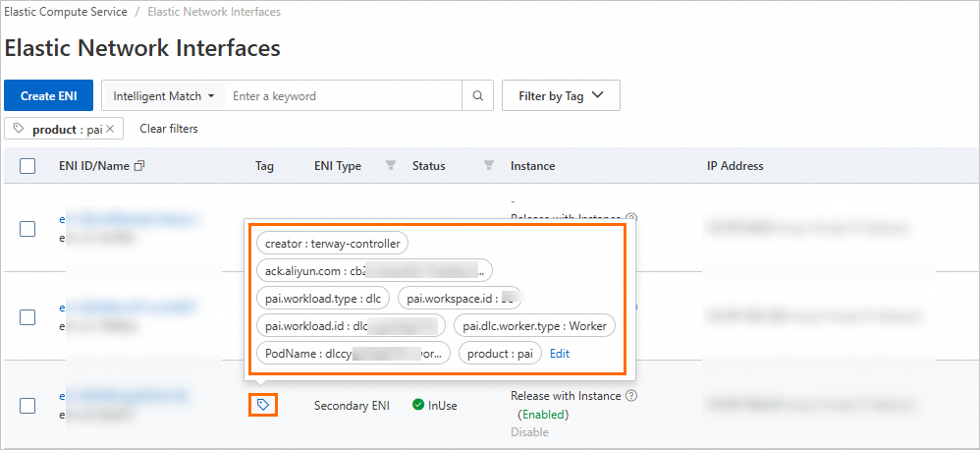
Task: Click pai.dlc.worker.type : Worker tag
Action: tap(534, 325)
